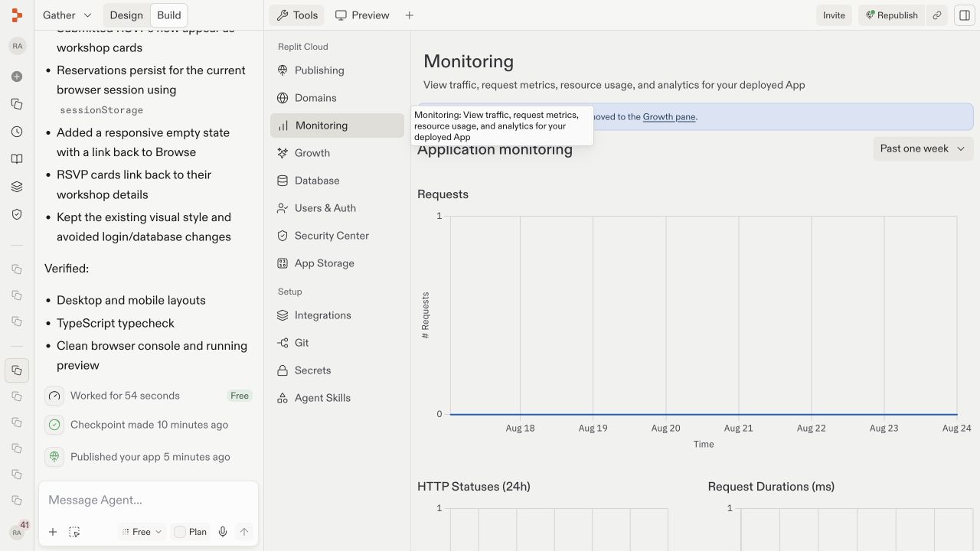
Task: Create a new app with plus circle icon
Action: click(17, 77)
